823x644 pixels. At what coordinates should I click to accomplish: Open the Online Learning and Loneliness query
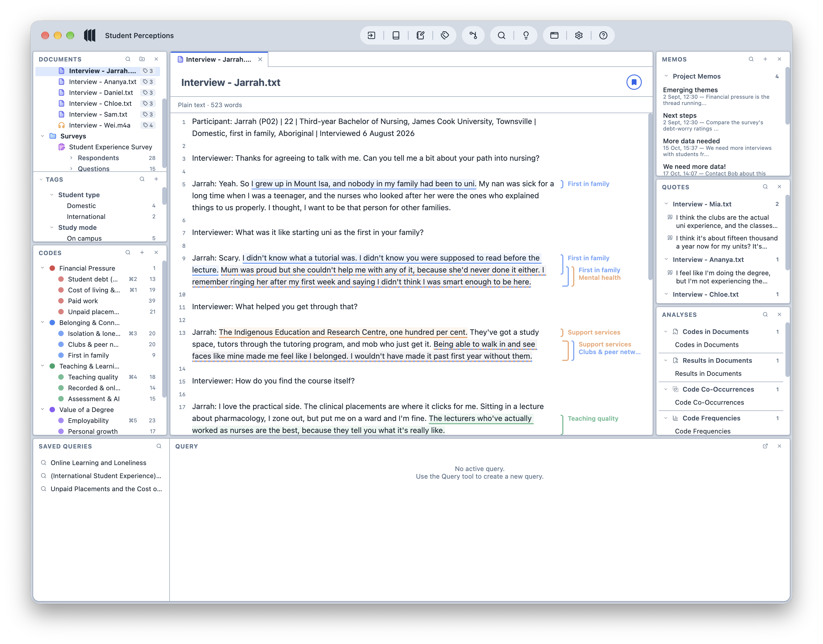[x=98, y=463]
